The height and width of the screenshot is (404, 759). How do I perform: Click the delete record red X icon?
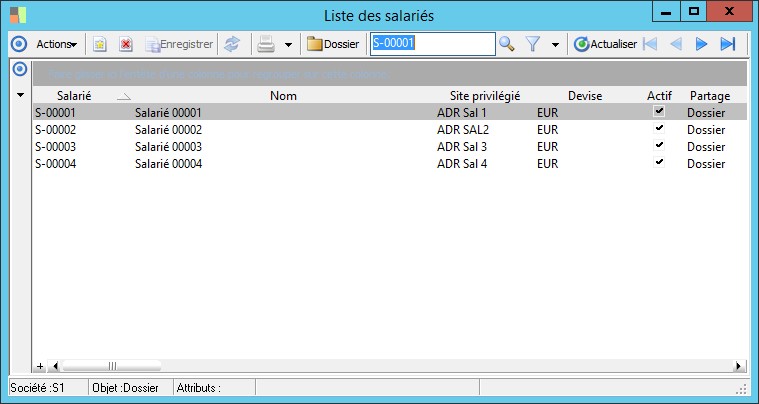pos(126,45)
